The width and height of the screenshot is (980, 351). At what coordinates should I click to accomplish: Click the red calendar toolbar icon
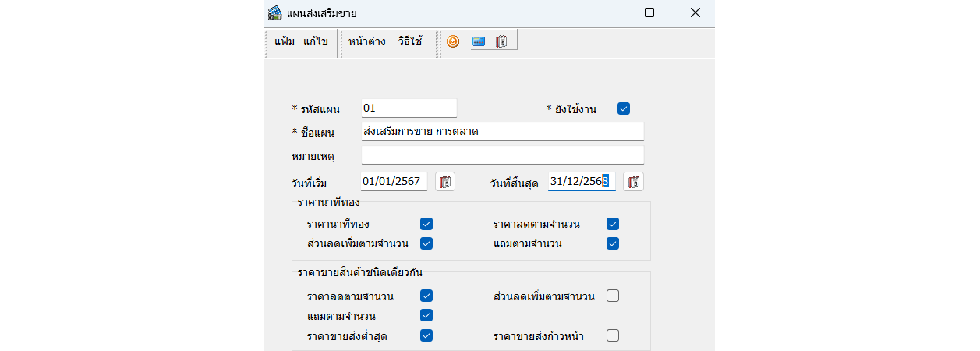502,41
